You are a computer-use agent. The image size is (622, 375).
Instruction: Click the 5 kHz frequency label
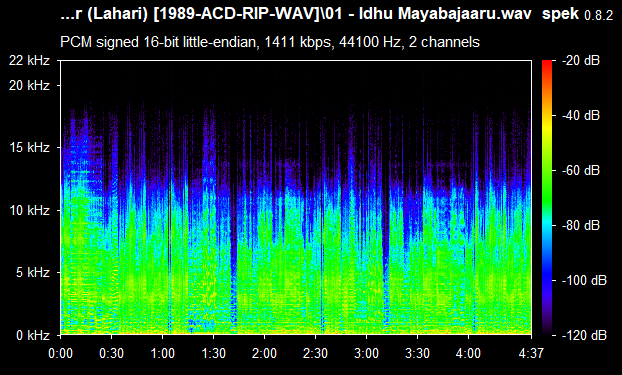[33, 273]
